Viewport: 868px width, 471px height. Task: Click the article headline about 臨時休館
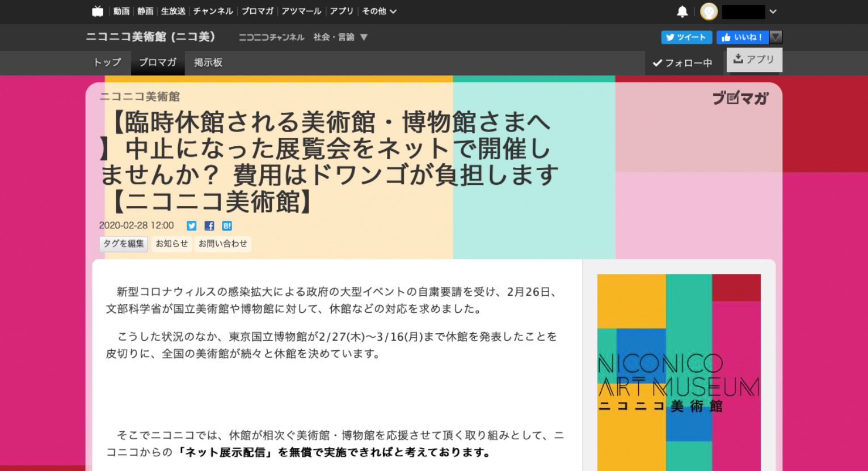click(329, 162)
